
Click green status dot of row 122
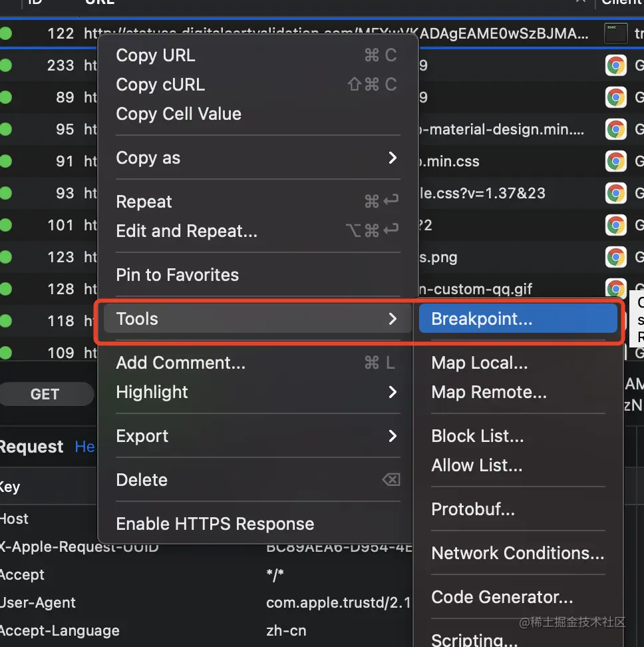point(5,33)
